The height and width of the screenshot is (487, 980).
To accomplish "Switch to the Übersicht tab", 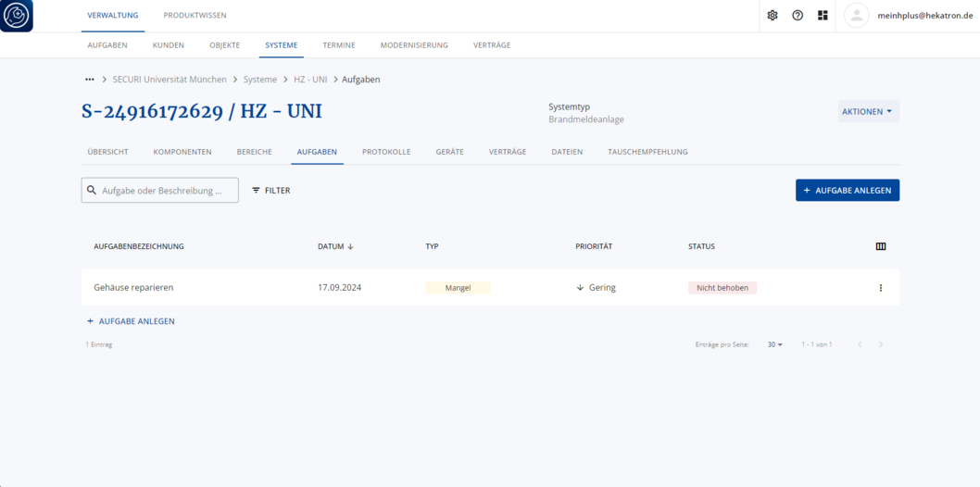I will pos(108,152).
